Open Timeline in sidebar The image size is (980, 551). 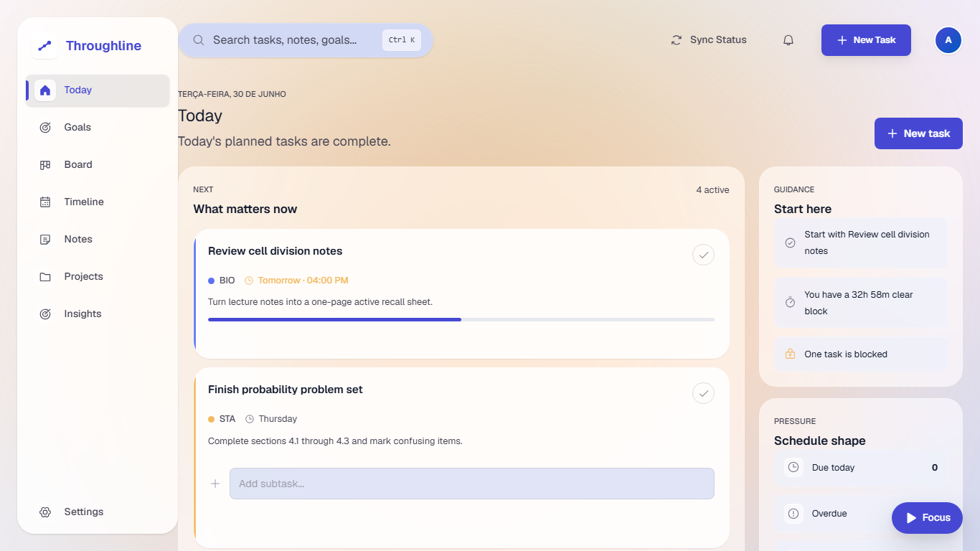click(x=98, y=202)
